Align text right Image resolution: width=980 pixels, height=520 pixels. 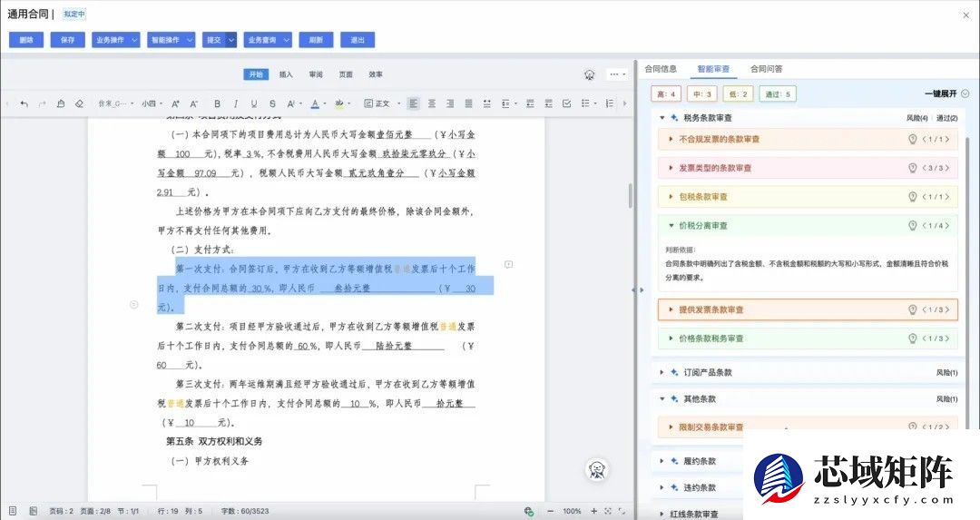tap(450, 103)
